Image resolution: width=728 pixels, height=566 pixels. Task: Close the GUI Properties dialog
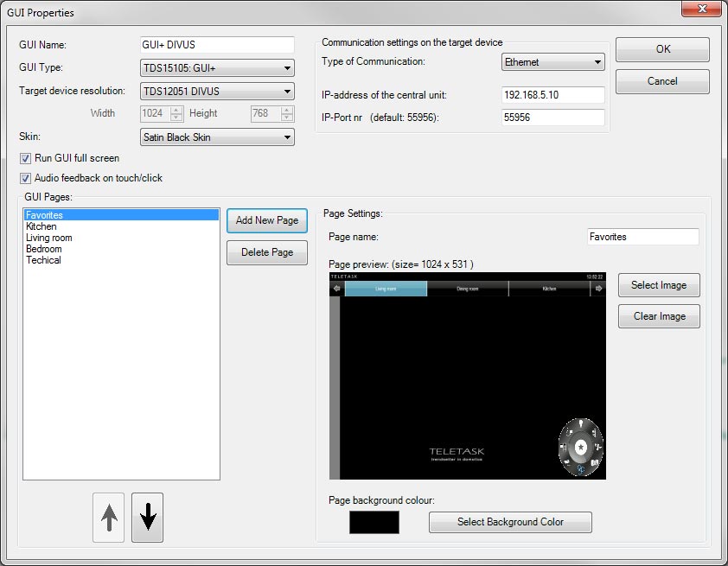[702, 10]
